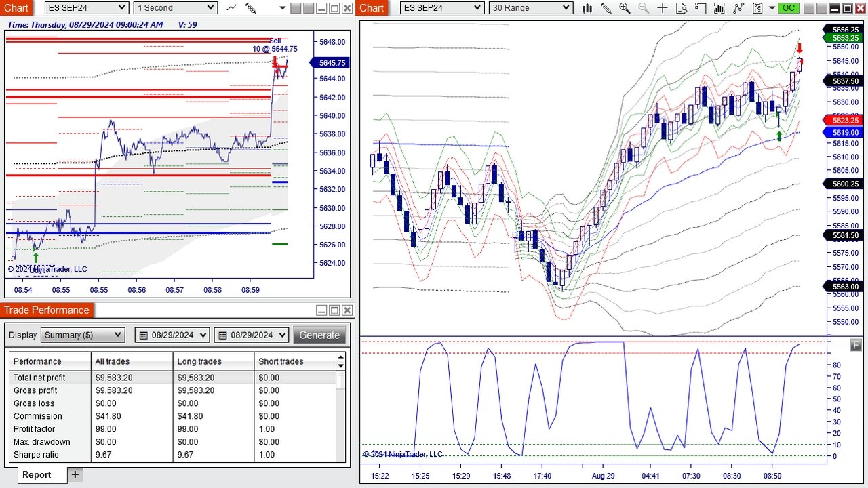The height and width of the screenshot is (488, 868).
Task: Click the Generate button
Action: point(319,335)
